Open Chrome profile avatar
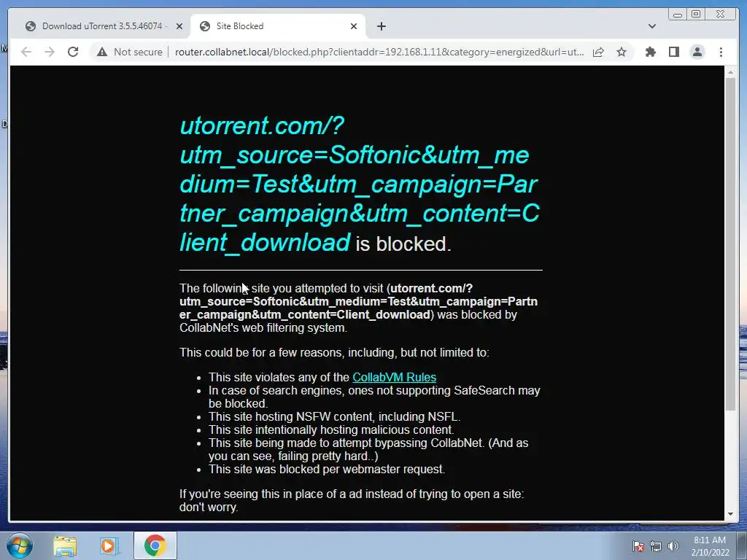The image size is (747, 560). point(697,52)
